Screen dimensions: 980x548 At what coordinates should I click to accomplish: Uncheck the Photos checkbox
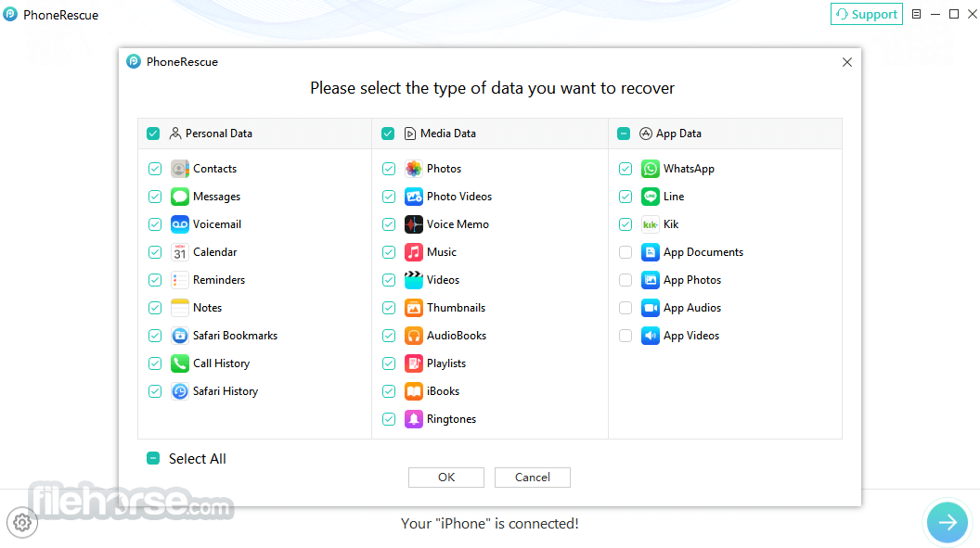(x=389, y=169)
